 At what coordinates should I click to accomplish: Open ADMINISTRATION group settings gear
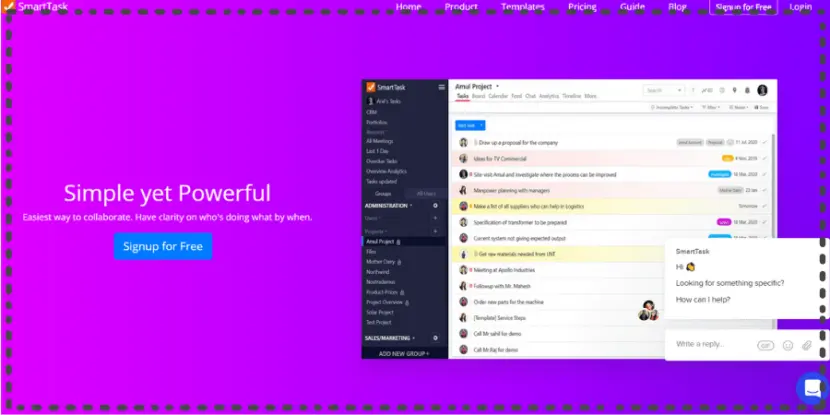435,205
